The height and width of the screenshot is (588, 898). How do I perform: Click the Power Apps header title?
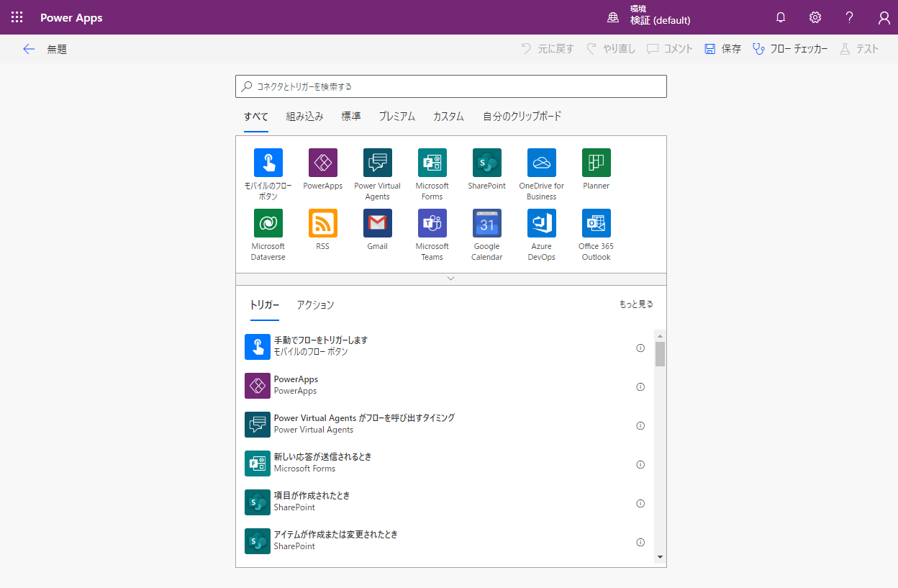click(x=71, y=17)
